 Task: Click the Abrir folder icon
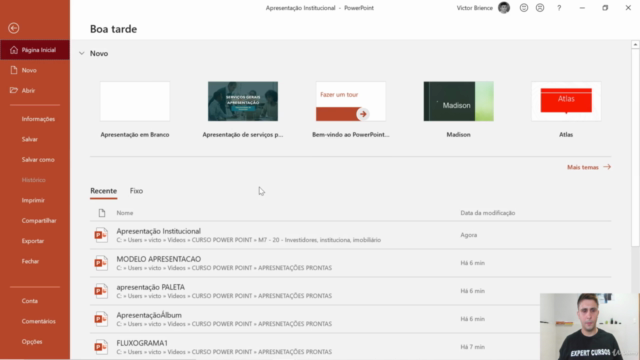pos(14,90)
